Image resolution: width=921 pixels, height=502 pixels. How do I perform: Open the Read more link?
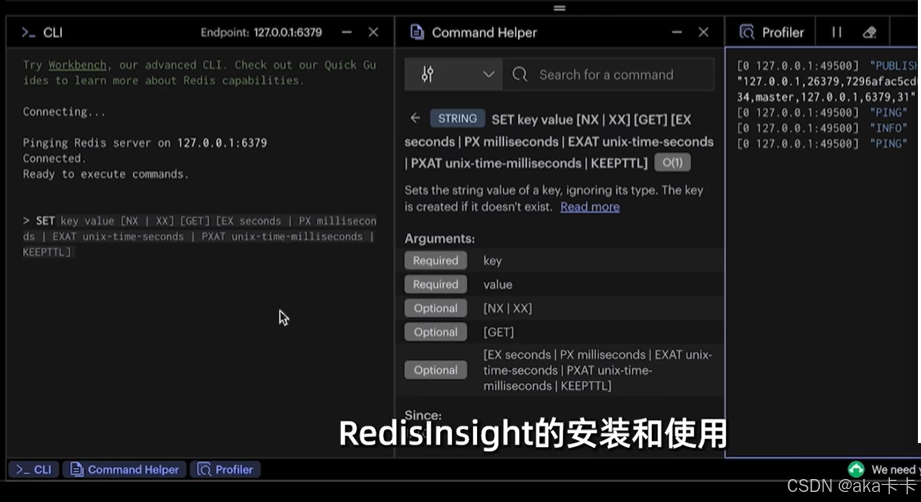tap(590, 207)
